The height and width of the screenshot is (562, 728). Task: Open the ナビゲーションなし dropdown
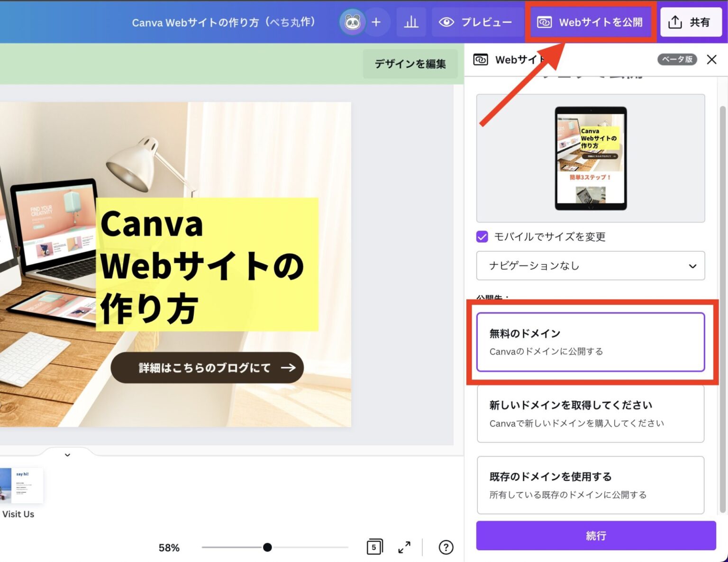[x=591, y=266]
